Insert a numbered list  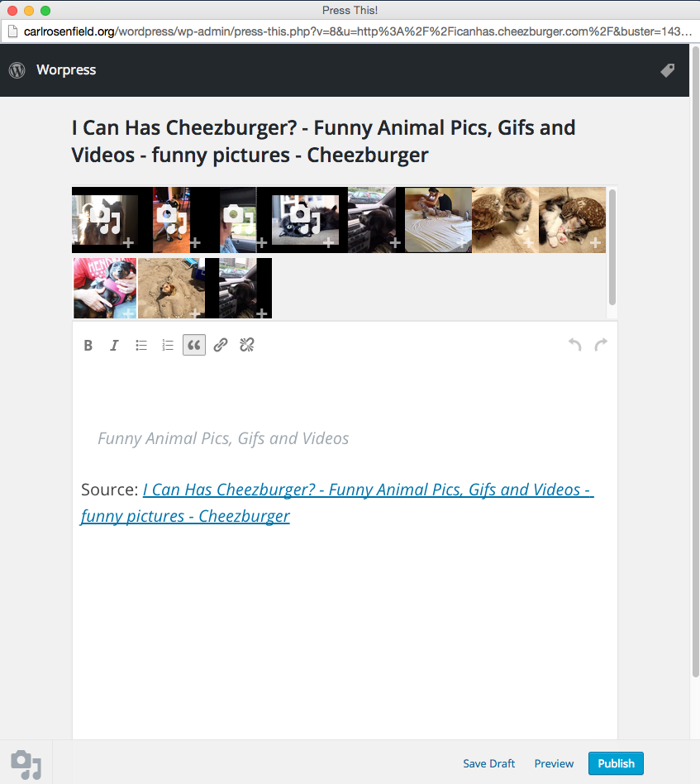coord(168,345)
